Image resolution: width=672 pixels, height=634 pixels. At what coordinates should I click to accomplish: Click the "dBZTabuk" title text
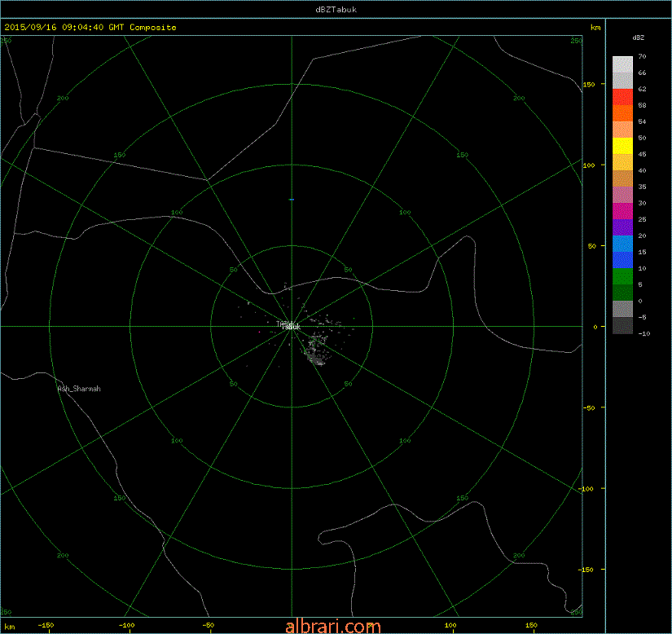(336, 10)
